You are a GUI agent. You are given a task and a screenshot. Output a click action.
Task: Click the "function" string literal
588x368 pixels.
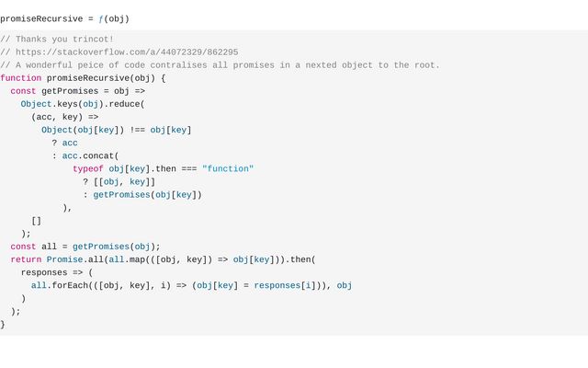(x=228, y=169)
